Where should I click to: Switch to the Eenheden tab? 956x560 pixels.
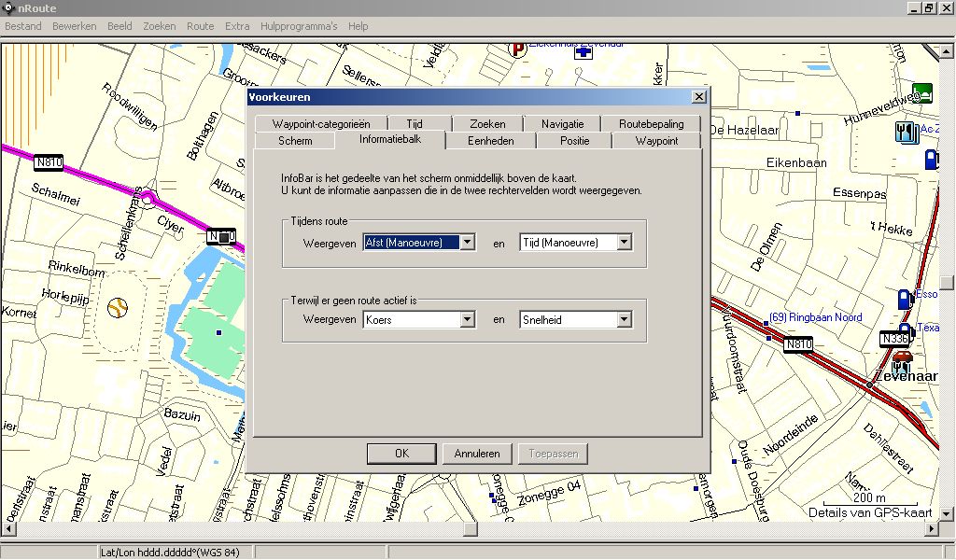(491, 141)
